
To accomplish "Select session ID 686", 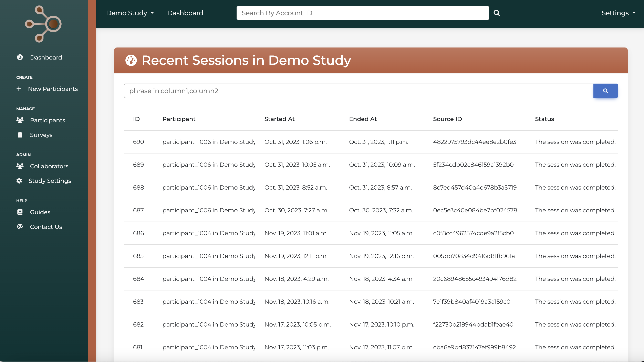I will point(138,233).
